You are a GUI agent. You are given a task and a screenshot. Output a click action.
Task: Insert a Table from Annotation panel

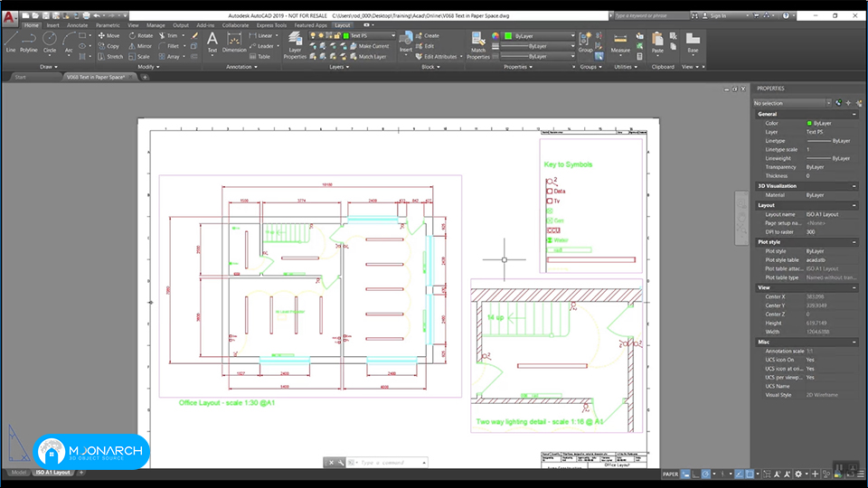[259, 56]
